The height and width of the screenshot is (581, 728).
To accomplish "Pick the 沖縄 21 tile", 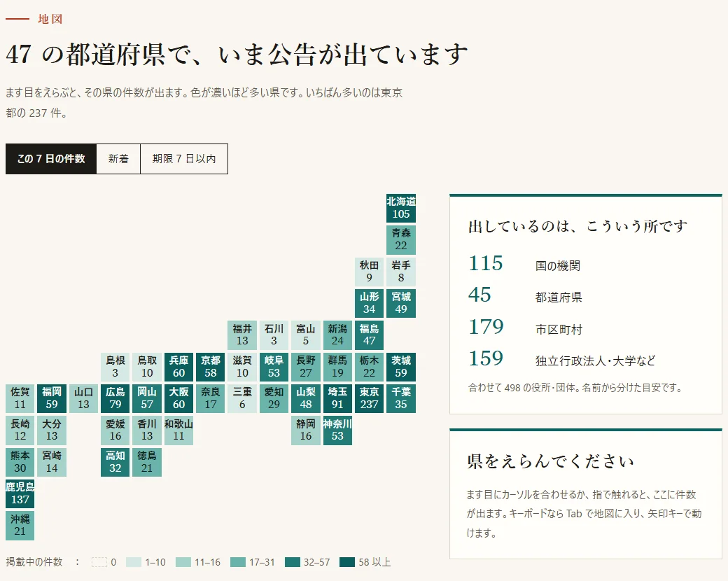I will 20,525.
